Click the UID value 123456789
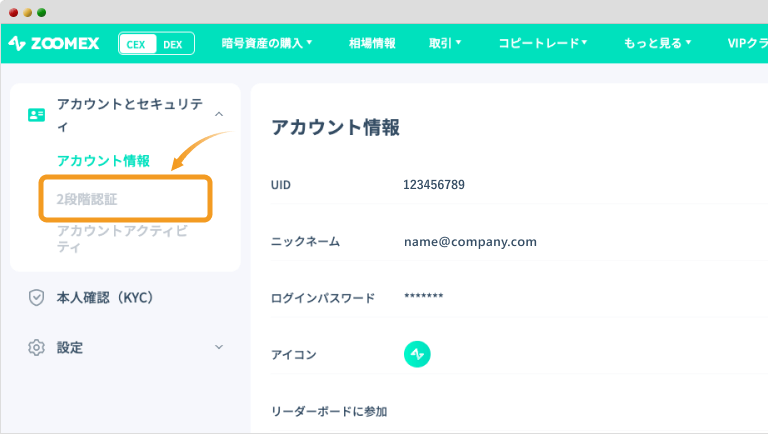This screenshot has height=434, width=768. click(433, 185)
